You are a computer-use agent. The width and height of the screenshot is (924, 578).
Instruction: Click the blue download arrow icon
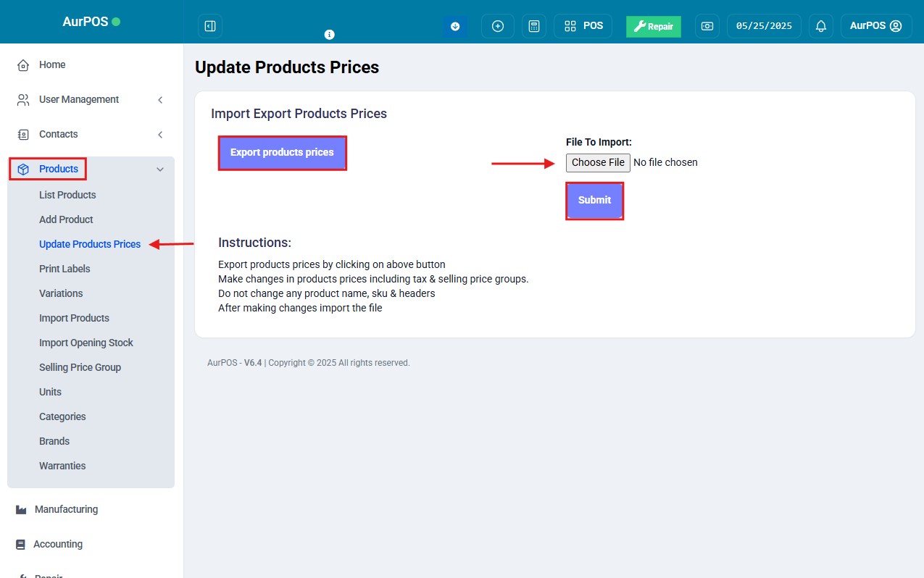coord(455,26)
